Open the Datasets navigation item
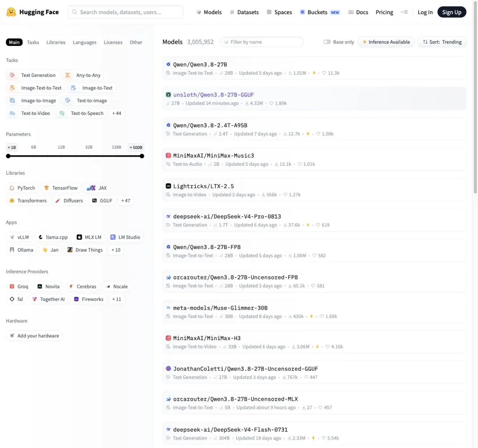The image size is (478, 448). pyautogui.click(x=244, y=12)
